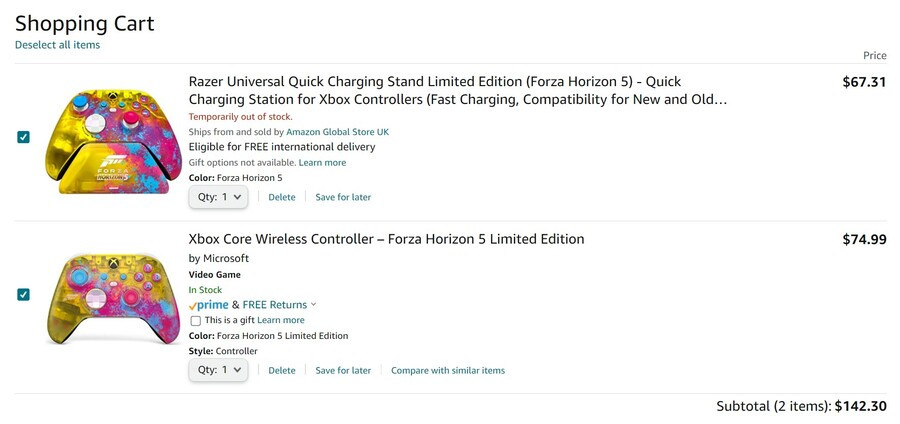Open the Xbox Core Wireless Controller product title
Screen dimensions: 900x424
(386, 239)
